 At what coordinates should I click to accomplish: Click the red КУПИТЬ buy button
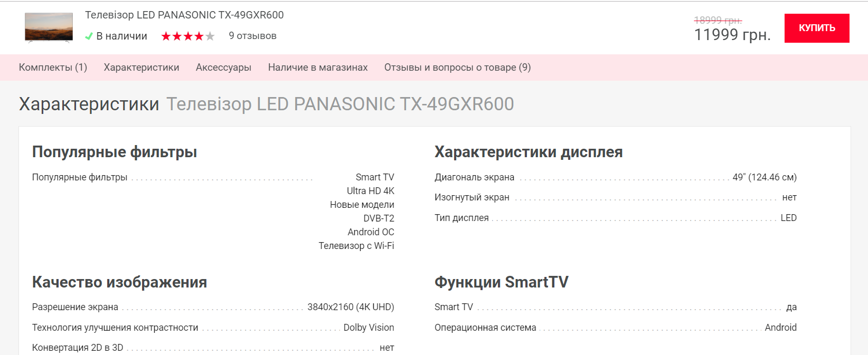click(816, 28)
